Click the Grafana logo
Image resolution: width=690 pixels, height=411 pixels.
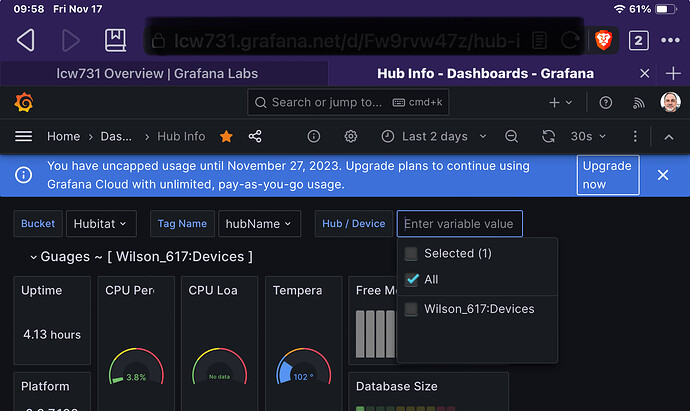tap(24, 103)
